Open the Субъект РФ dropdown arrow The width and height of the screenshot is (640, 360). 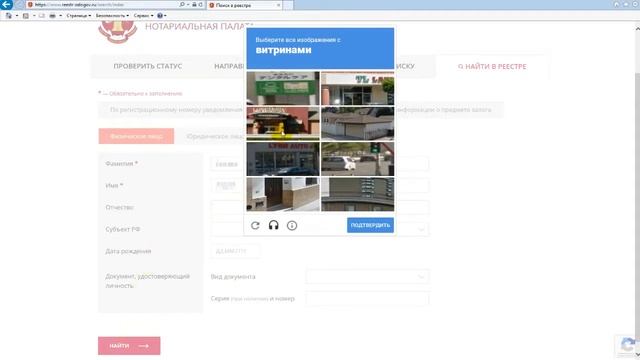421,229
